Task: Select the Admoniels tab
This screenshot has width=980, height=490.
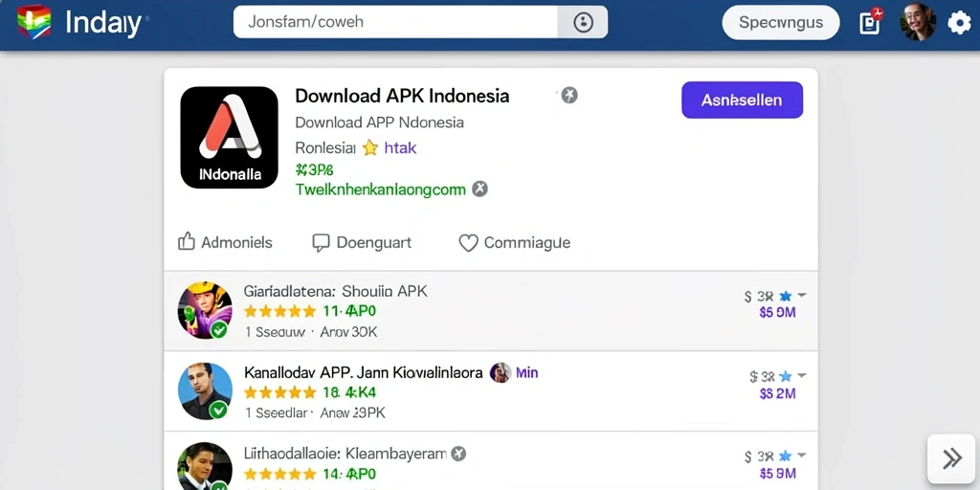Action: click(237, 242)
